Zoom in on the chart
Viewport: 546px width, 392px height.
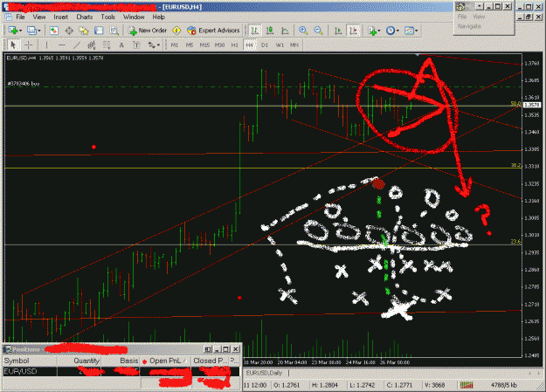coord(303,31)
